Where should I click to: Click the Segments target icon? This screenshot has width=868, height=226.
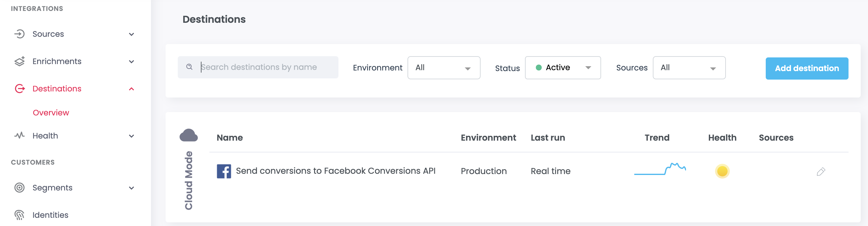(x=19, y=188)
